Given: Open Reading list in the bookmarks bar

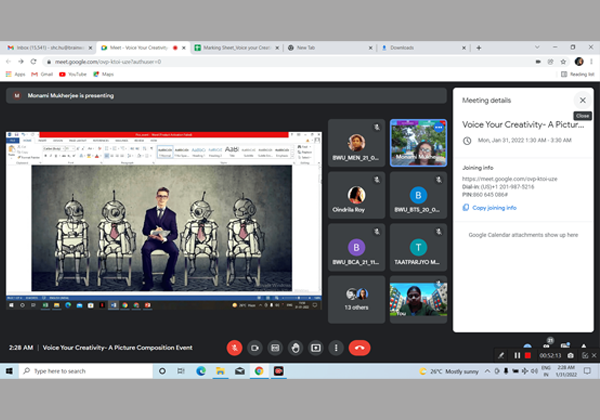Looking at the screenshot, I should [x=580, y=74].
